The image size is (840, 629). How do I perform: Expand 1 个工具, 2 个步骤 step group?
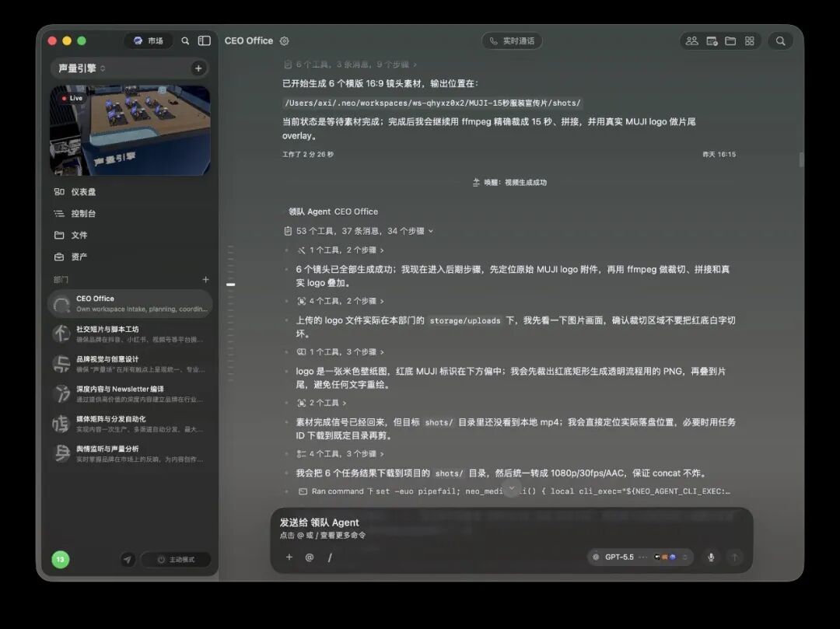pyautogui.click(x=341, y=250)
